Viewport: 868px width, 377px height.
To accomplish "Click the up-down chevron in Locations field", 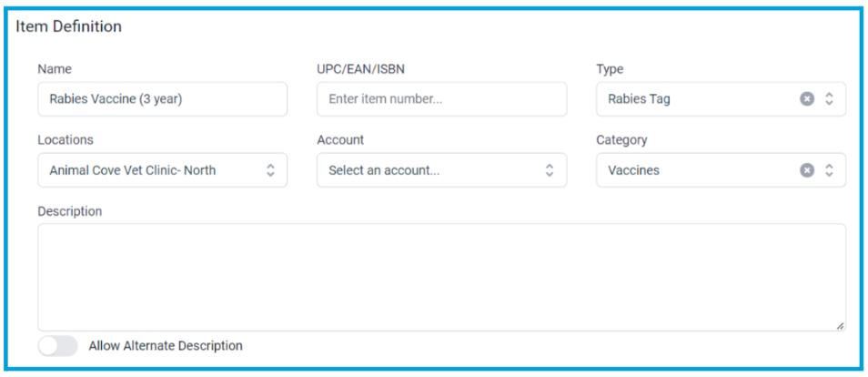I will pyautogui.click(x=270, y=170).
